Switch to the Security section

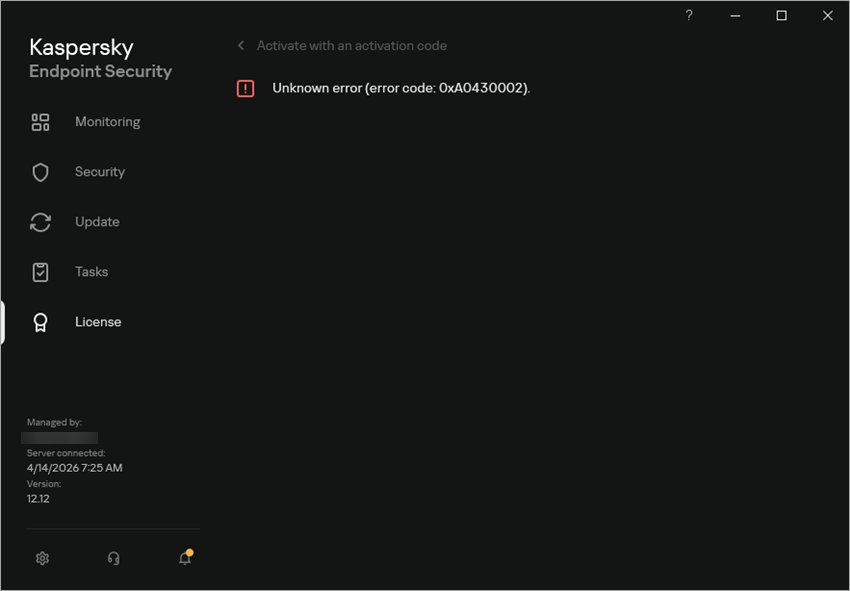(100, 172)
